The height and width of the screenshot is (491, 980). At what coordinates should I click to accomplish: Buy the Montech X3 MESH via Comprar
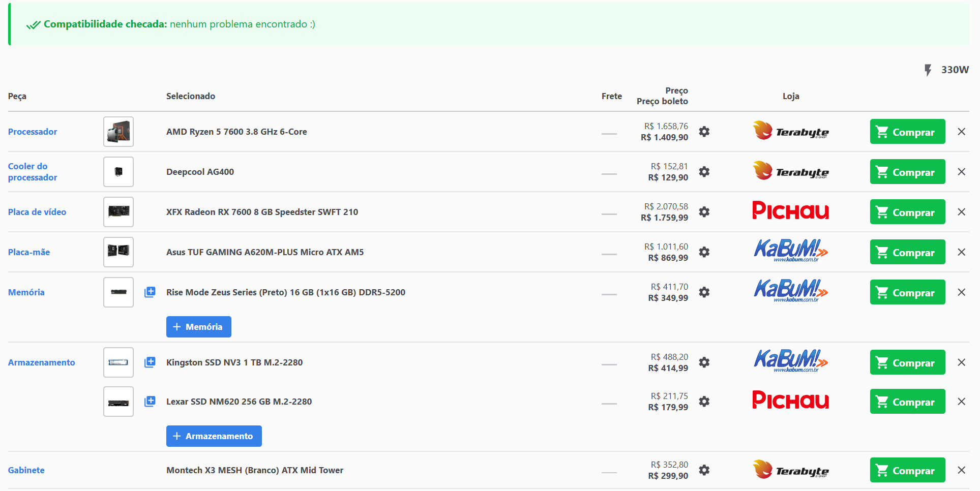click(x=907, y=470)
